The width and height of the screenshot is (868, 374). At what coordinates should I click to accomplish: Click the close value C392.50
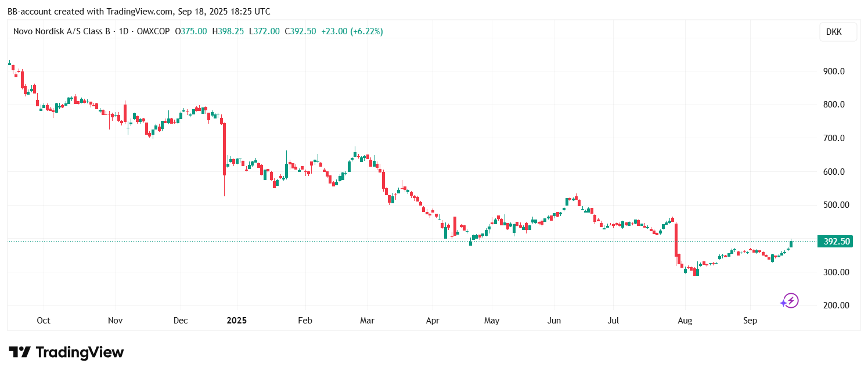[300, 31]
